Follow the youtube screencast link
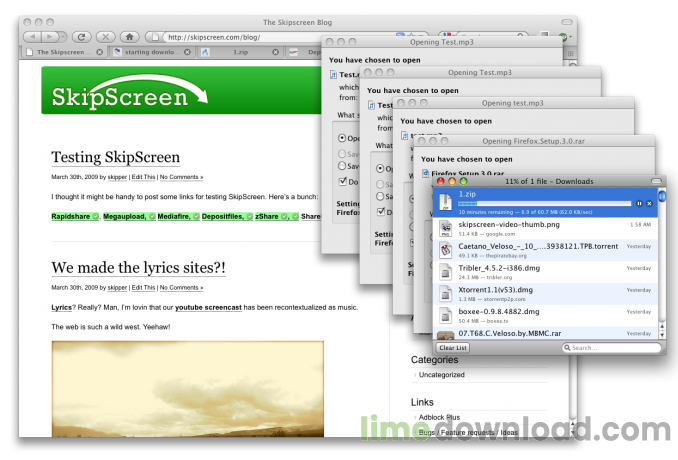 (208, 307)
